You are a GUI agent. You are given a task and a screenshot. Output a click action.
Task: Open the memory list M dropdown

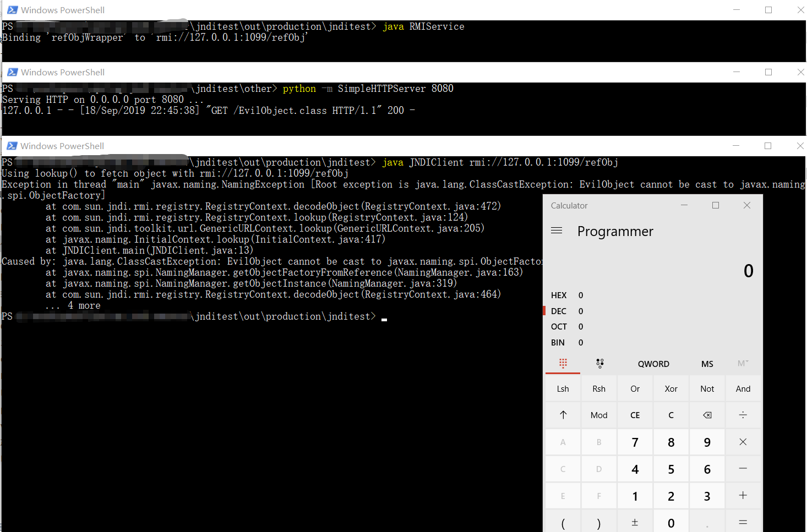click(x=743, y=364)
